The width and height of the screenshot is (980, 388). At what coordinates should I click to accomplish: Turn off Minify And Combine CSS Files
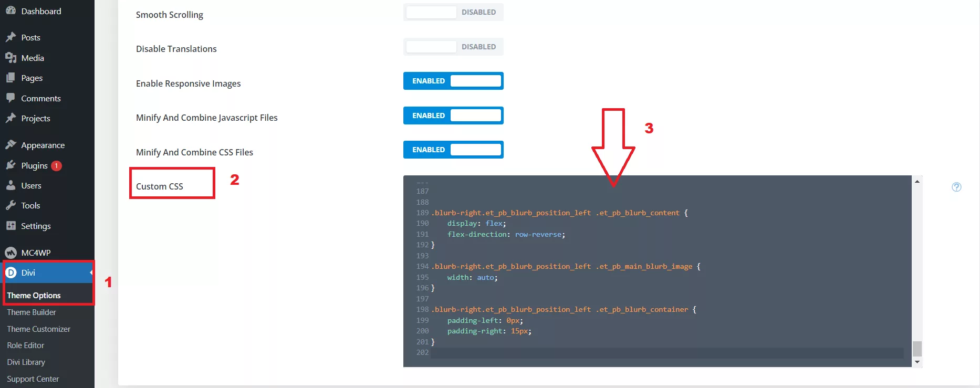click(453, 150)
